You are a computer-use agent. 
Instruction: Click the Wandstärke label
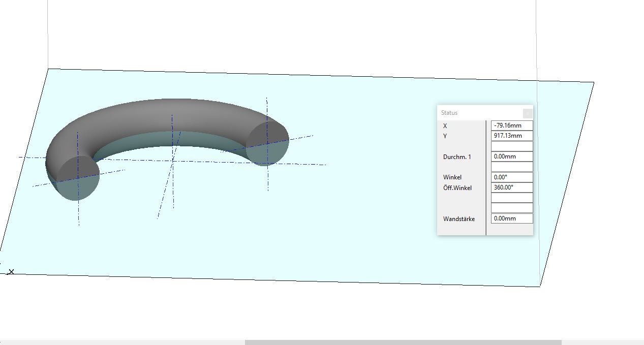pyautogui.click(x=459, y=219)
